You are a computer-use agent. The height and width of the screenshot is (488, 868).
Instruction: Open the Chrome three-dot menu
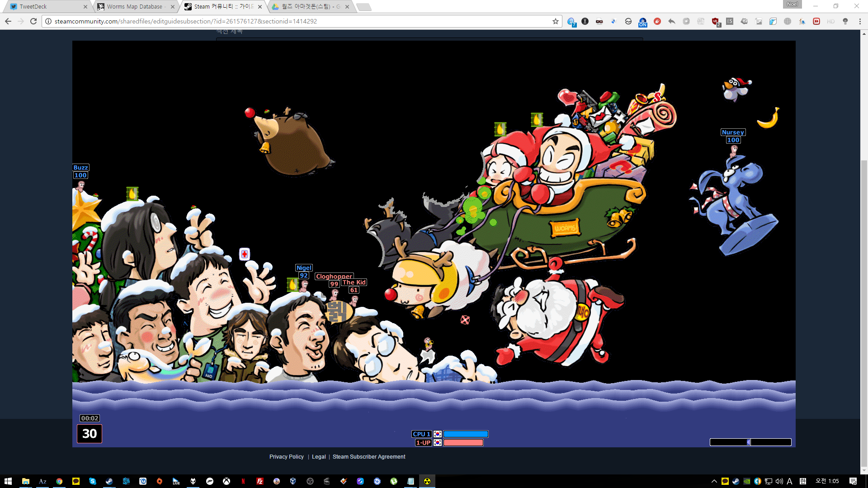click(x=860, y=21)
